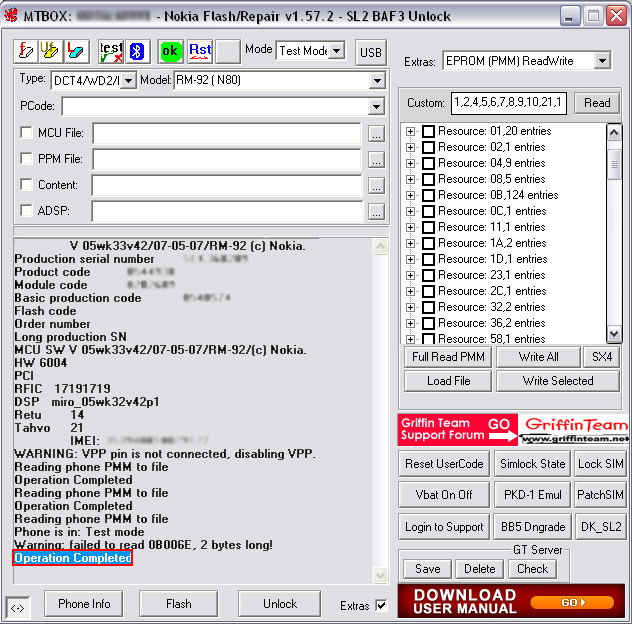
Task: Click PKD-1 Emul button
Action: coord(532,495)
